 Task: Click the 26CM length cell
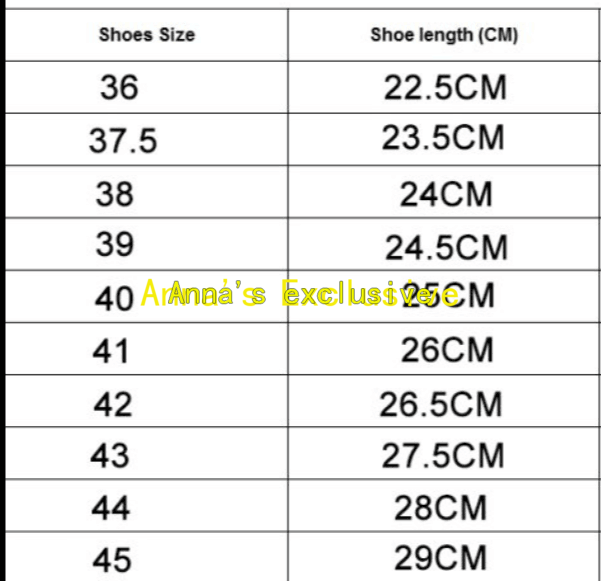pyautogui.click(x=447, y=350)
